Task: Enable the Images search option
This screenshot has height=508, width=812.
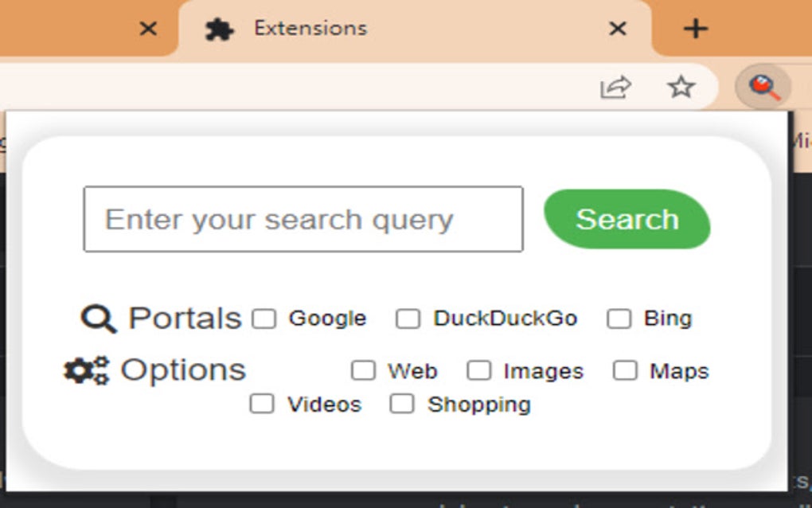Action: [x=479, y=370]
